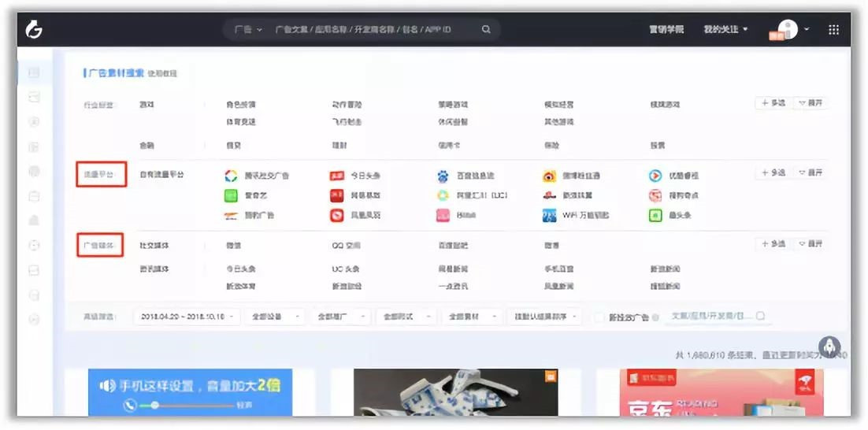
Task: Open the apps grid icon in header
Action: [x=833, y=30]
